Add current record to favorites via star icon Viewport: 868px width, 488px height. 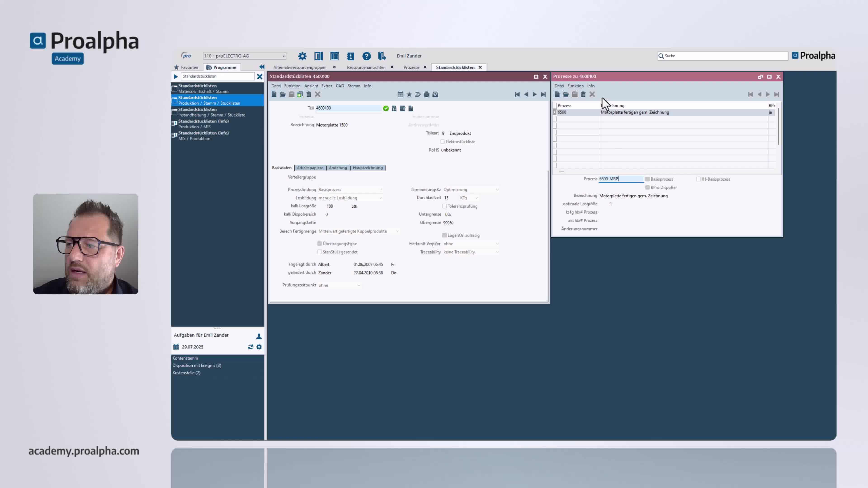(x=409, y=94)
